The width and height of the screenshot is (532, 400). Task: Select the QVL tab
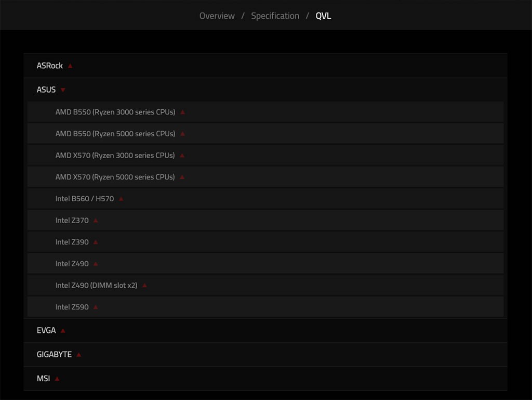pos(323,16)
